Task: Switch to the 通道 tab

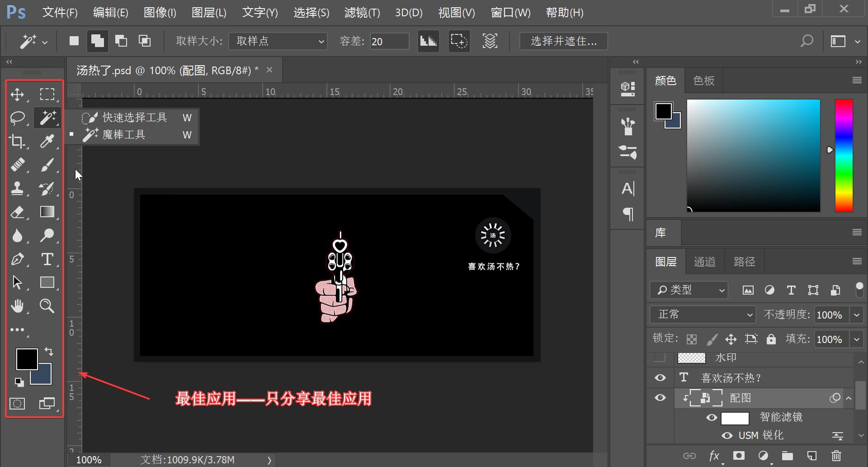Action: (x=704, y=261)
